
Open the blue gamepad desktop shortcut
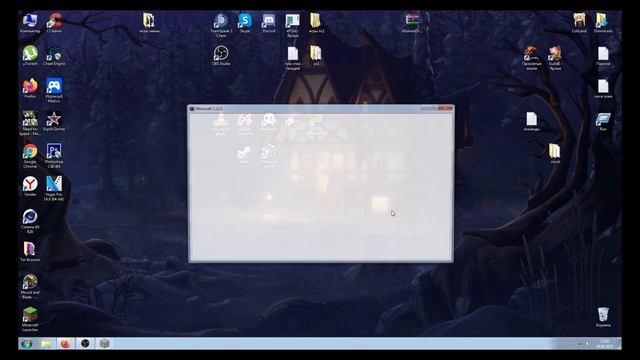click(x=54, y=90)
